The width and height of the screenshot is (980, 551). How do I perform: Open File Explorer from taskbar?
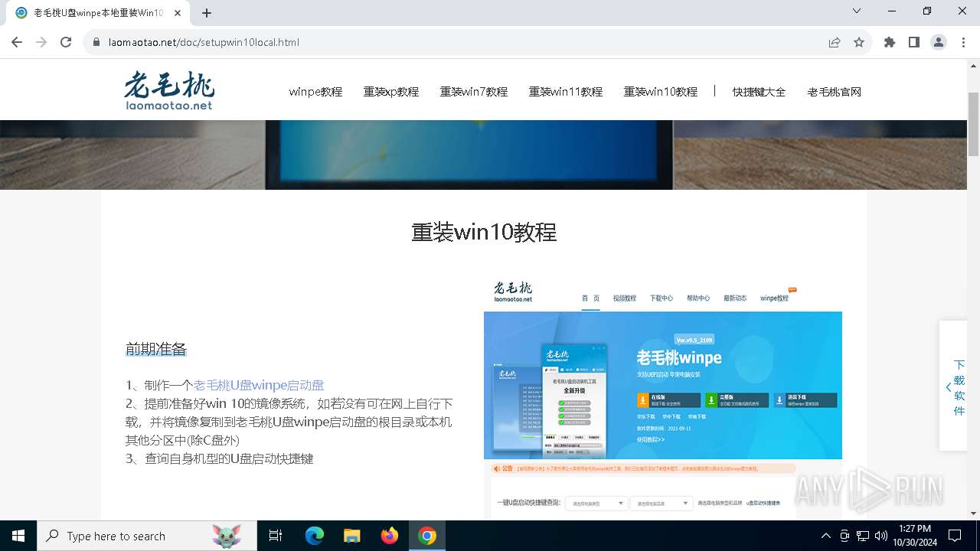tap(351, 536)
